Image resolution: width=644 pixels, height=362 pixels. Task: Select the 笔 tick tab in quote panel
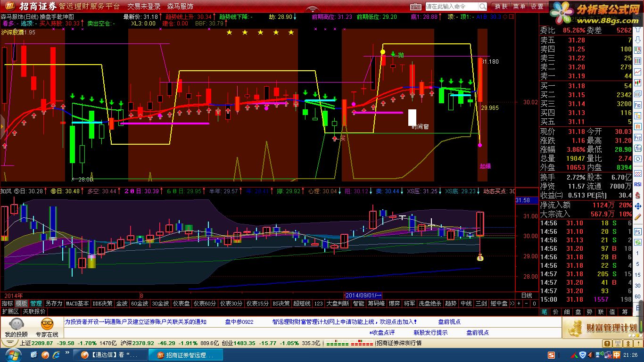pos(545,312)
